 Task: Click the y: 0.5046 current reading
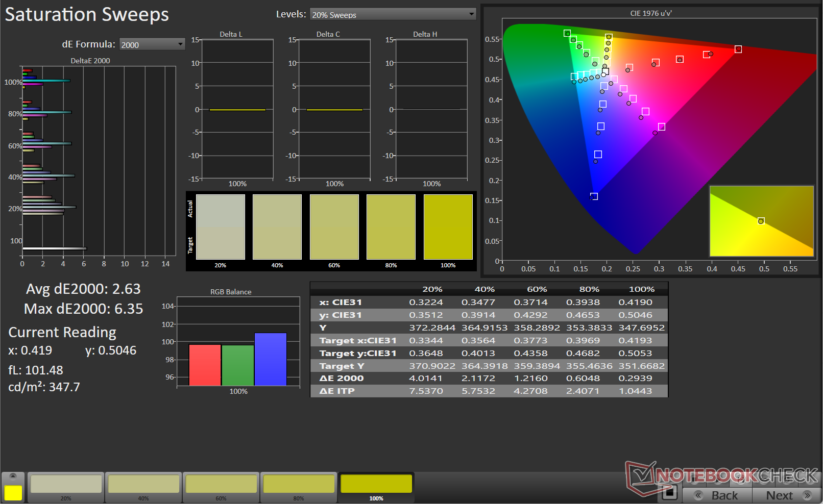click(111, 350)
